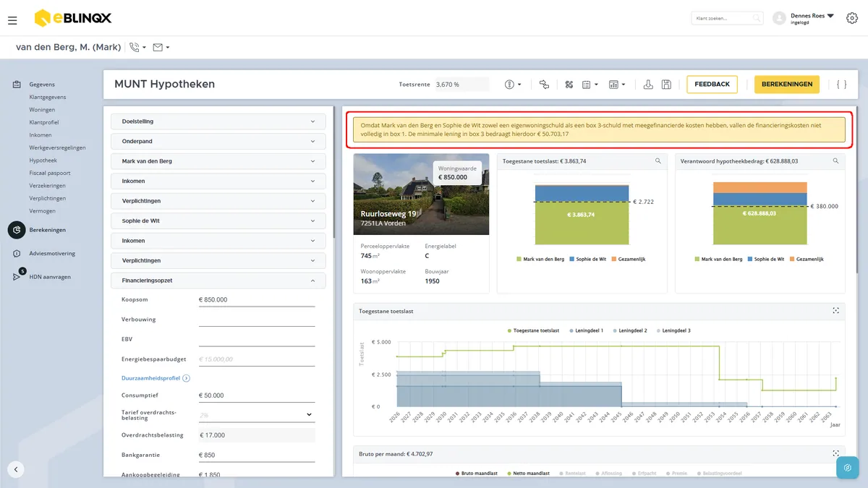Click the floating teal help widget icon
The height and width of the screenshot is (488, 868).
click(x=847, y=467)
